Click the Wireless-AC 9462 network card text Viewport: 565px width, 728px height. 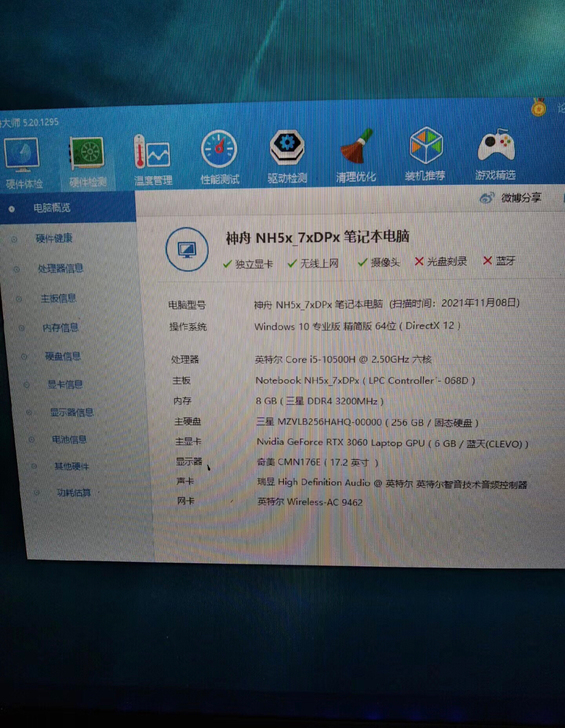tap(310, 502)
